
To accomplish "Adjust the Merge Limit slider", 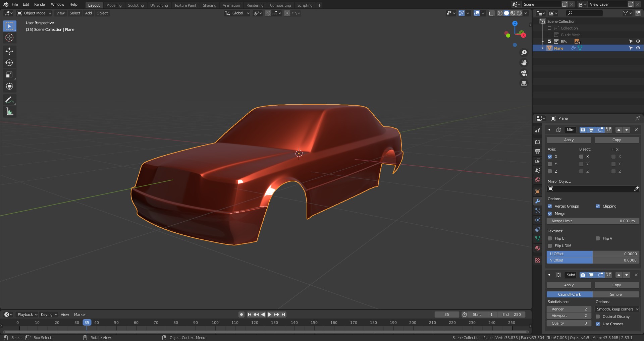I will (593, 221).
